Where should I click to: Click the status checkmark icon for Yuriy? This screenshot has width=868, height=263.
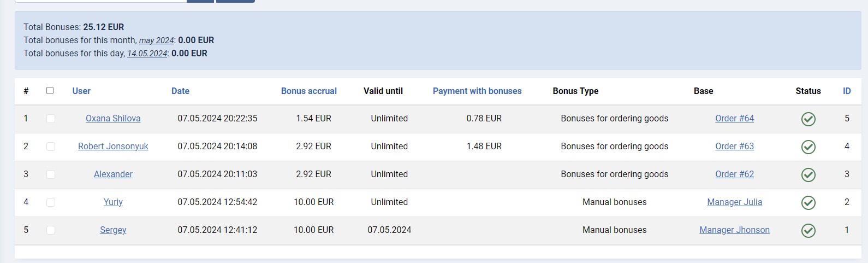[808, 203]
